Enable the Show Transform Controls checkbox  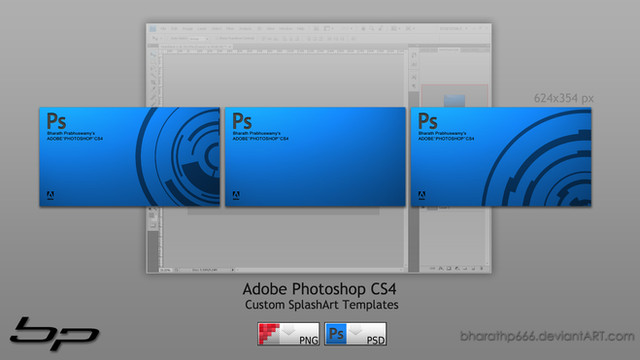[x=217, y=38]
